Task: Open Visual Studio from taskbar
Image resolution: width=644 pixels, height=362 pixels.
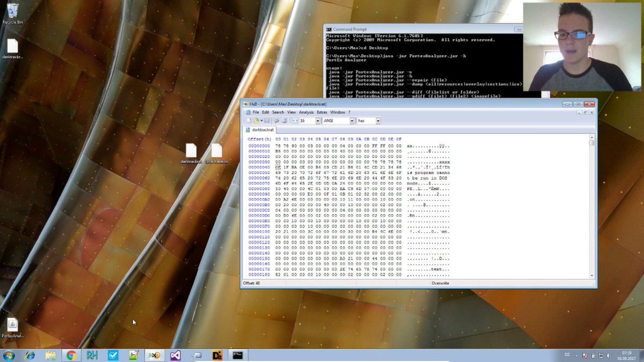Action: pyautogui.click(x=175, y=355)
